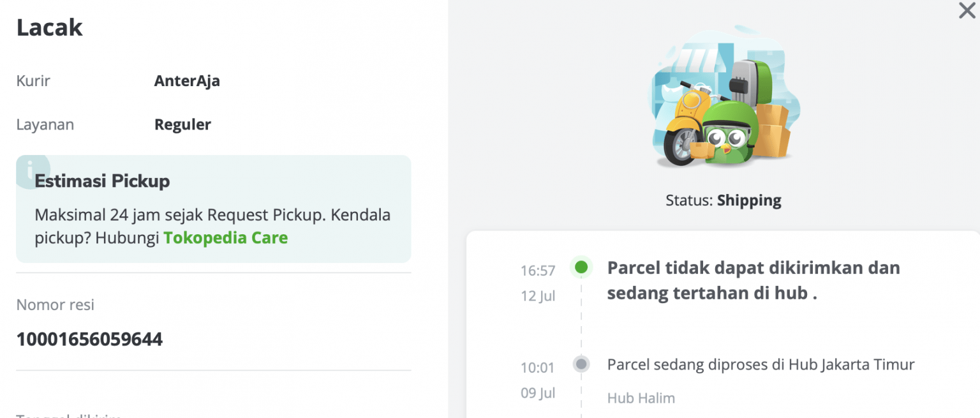
Task: Open the Tokopedia Care link
Action: (x=226, y=237)
